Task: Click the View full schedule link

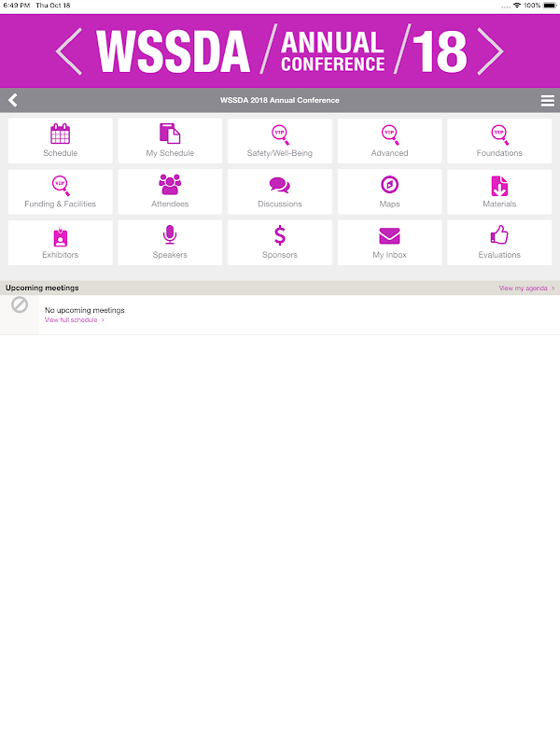Action: (x=75, y=320)
